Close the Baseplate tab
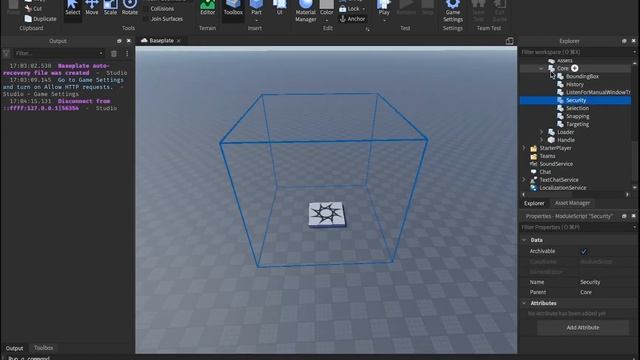 point(179,41)
